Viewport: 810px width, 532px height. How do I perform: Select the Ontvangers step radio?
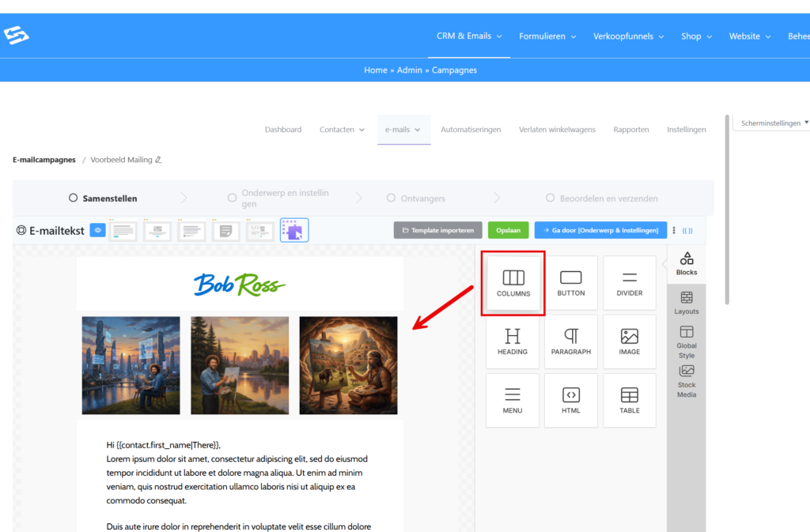pos(391,198)
